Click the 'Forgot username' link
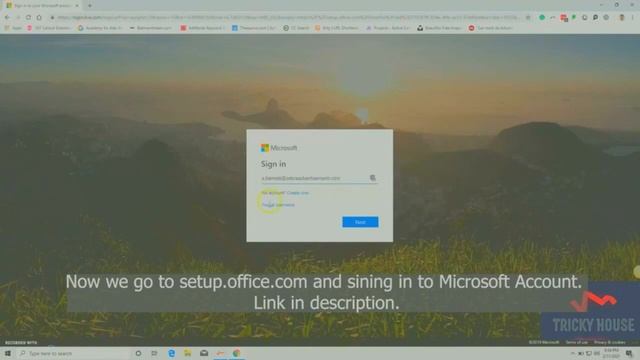This screenshot has width=640, height=360. point(278,205)
